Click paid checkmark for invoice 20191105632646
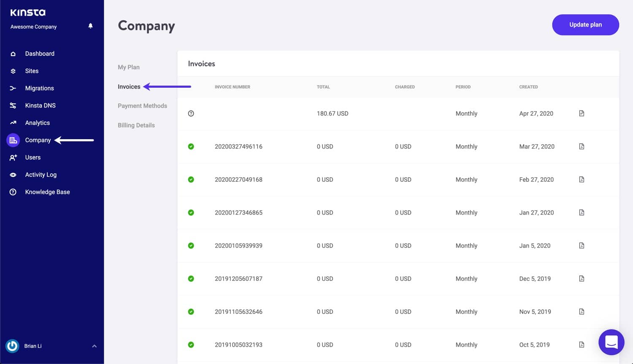The height and width of the screenshot is (364, 633). pyautogui.click(x=191, y=312)
